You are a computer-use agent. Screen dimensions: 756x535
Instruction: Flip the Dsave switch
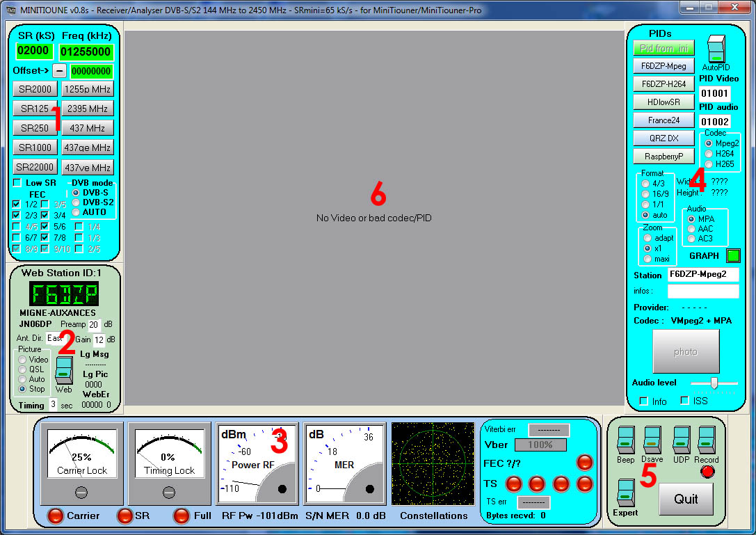tap(652, 441)
